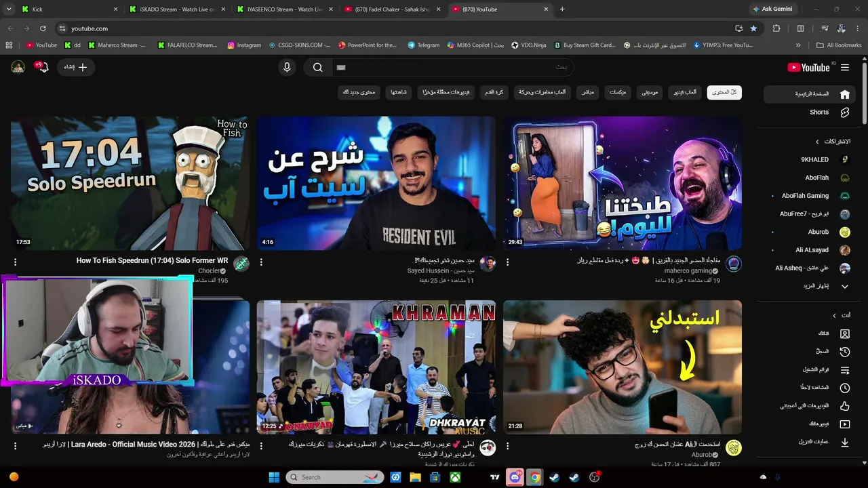
Task: Open more options for Sayed Hussein video
Action: click(261, 262)
